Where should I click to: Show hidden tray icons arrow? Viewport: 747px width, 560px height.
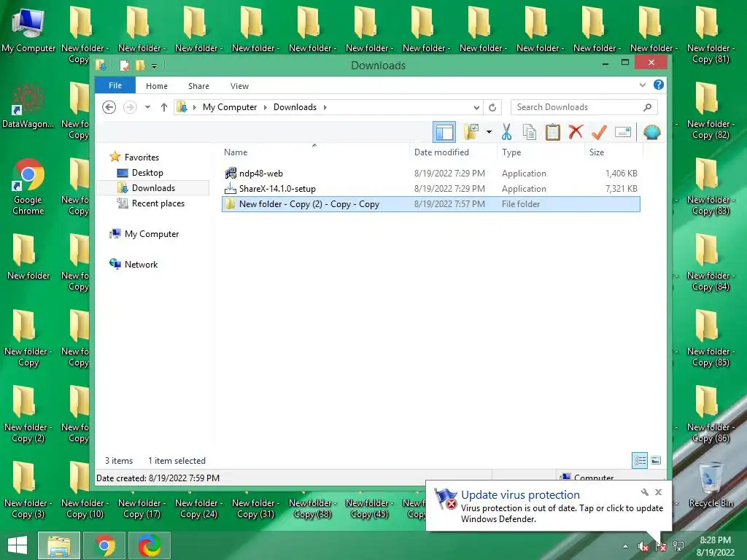coord(625,546)
